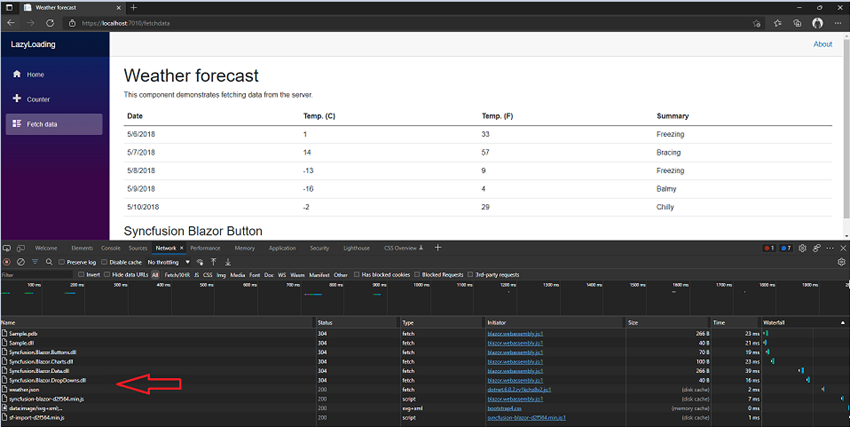View site information lock icon

pos(72,23)
